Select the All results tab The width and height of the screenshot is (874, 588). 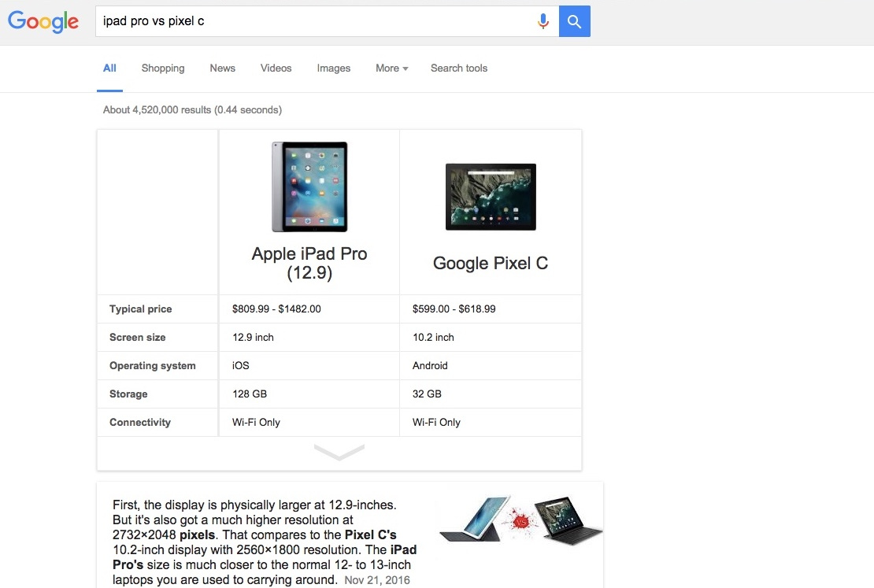tap(109, 68)
